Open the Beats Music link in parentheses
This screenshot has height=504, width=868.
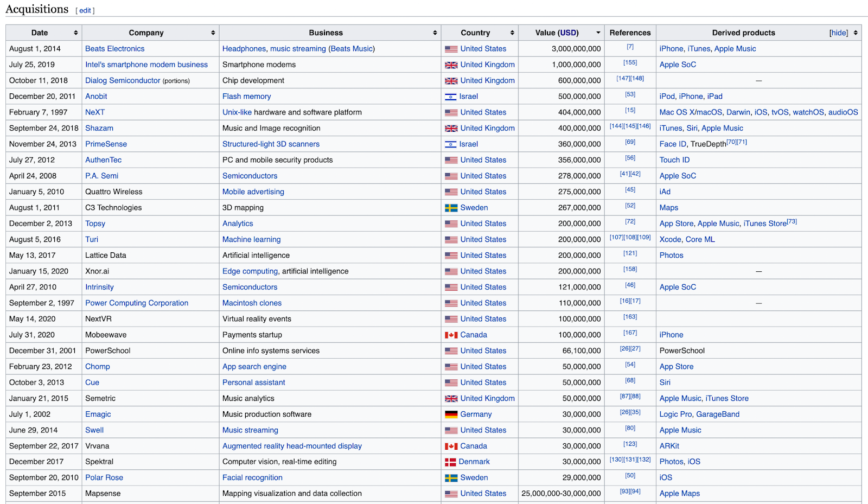click(352, 49)
